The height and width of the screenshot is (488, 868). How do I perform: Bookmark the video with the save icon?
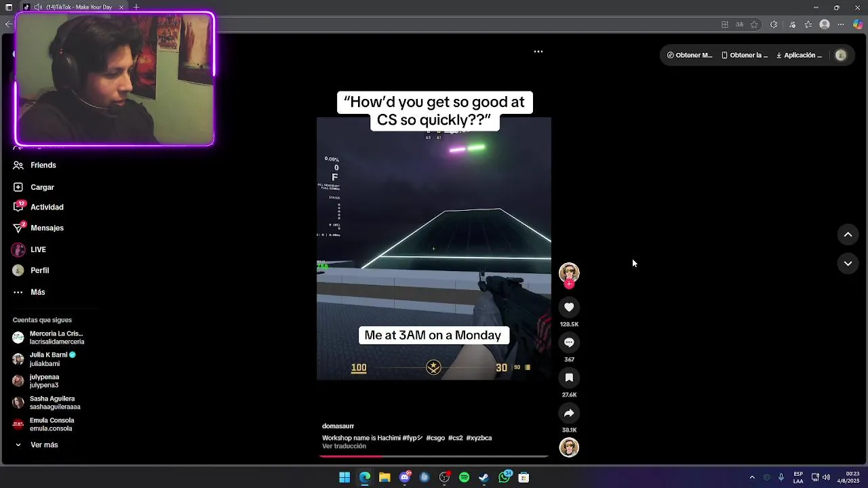coord(569,378)
